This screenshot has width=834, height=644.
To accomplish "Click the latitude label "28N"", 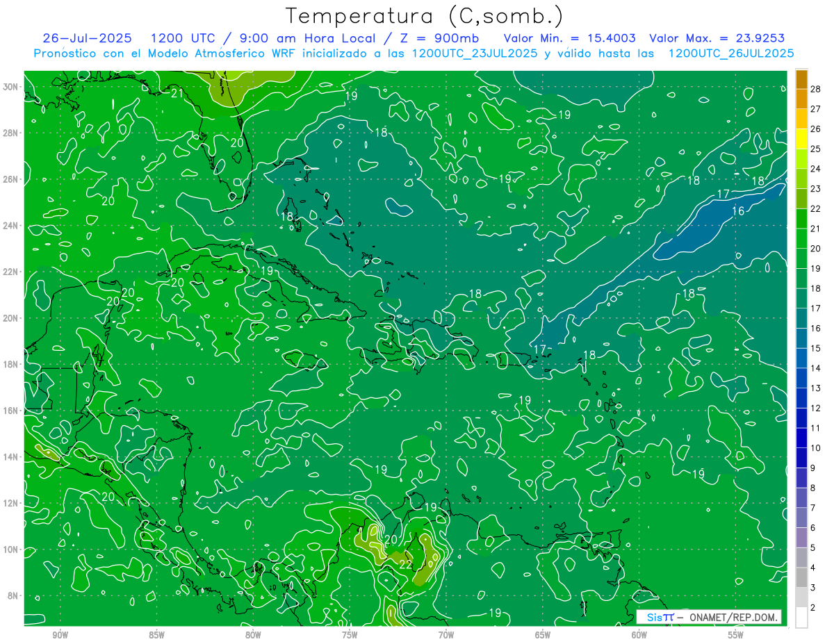I will tap(12, 133).
